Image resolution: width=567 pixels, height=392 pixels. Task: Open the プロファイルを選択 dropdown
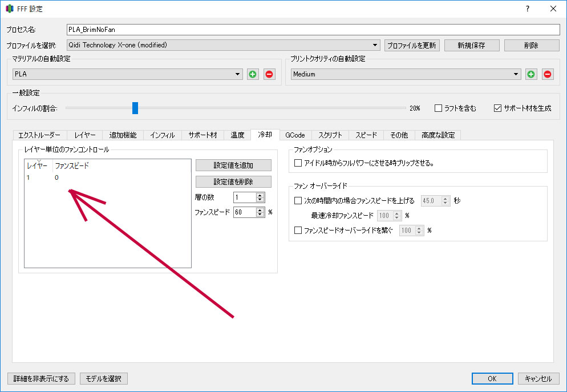[x=223, y=45]
